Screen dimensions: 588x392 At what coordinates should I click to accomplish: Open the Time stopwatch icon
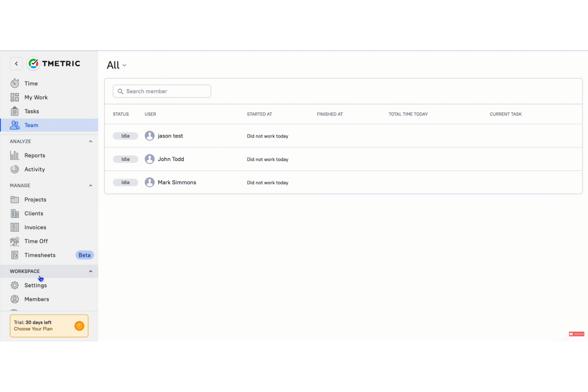(14, 83)
